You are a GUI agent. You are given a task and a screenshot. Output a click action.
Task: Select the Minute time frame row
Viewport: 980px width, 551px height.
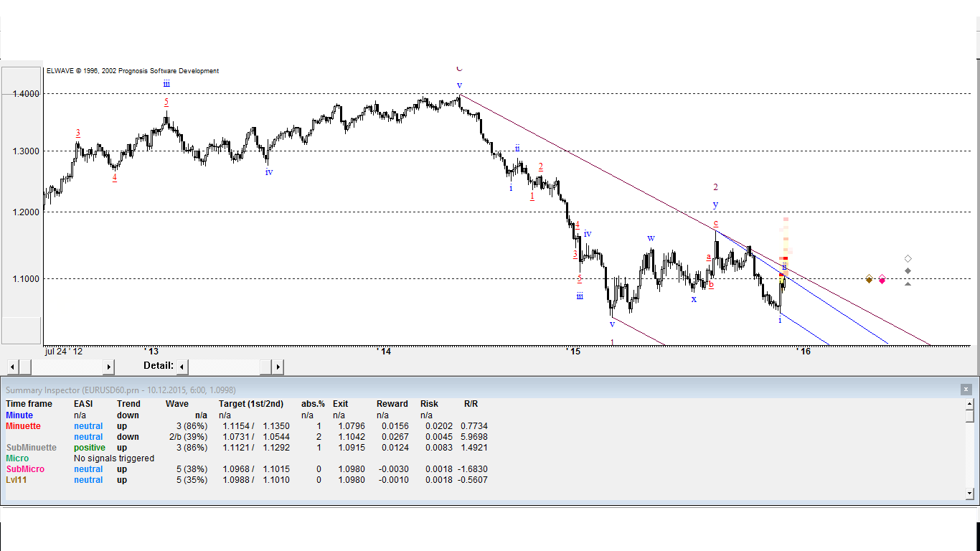(x=19, y=415)
